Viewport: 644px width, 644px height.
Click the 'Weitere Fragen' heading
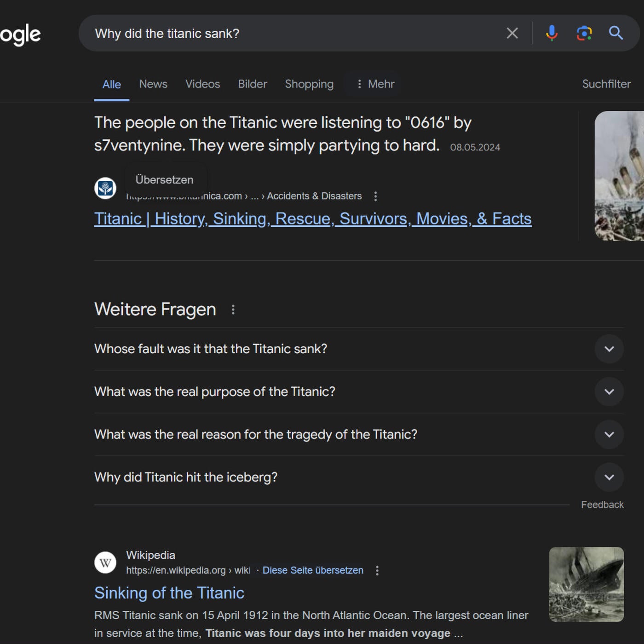tap(155, 310)
